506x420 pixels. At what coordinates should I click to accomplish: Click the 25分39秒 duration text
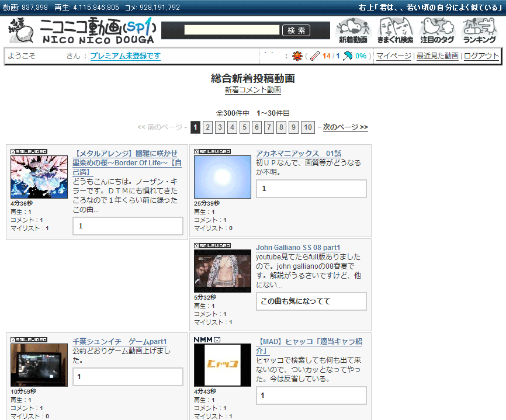[x=206, y=203]
